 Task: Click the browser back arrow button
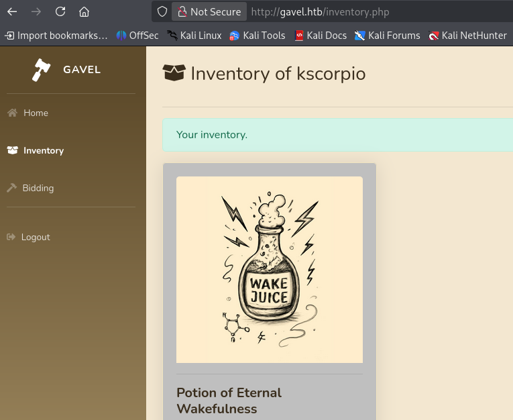point(12,11)
